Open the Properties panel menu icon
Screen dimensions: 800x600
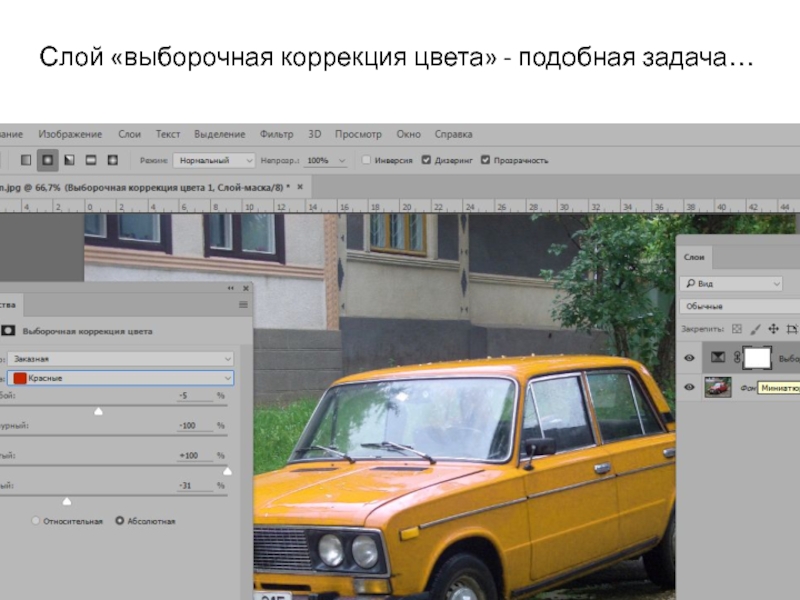[242, 304]
